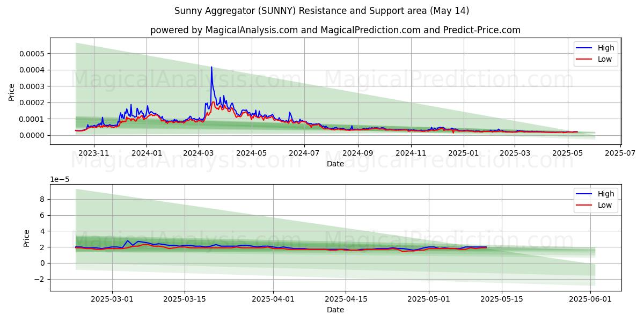This screenshot has width=644, height=322.
Task: Click the '2024-01' date tick label
Action: 147,153
